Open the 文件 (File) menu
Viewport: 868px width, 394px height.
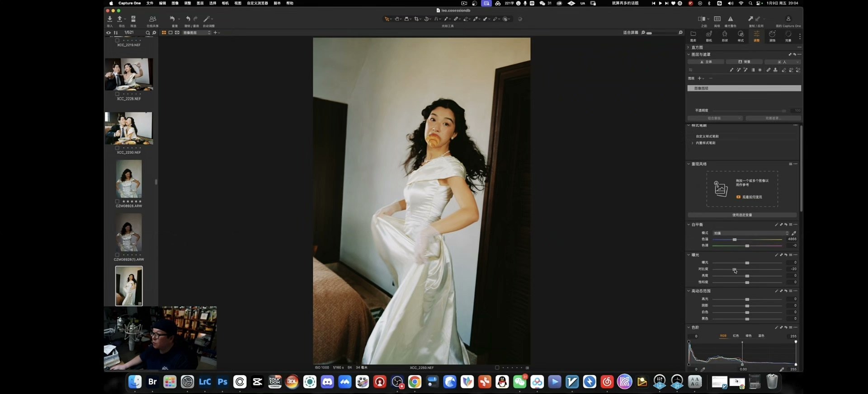click(150, 3)
